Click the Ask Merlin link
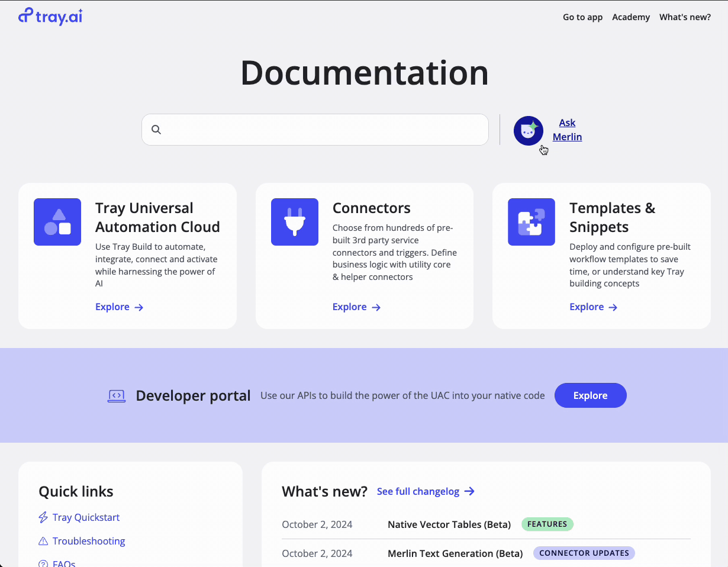This screenshot has width=728, height=567. pos(567,130)
